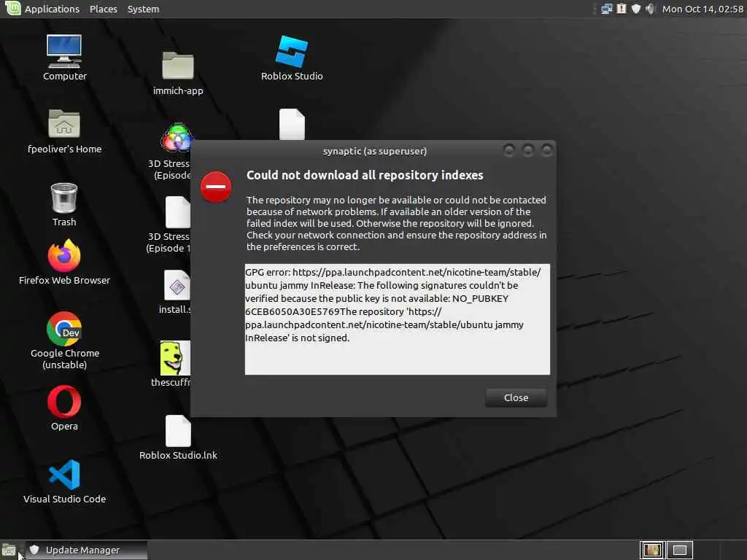Viewport: 747px width, 560px height.
Task: Switch to first workspace in the switcher
Action: point(652,551)
